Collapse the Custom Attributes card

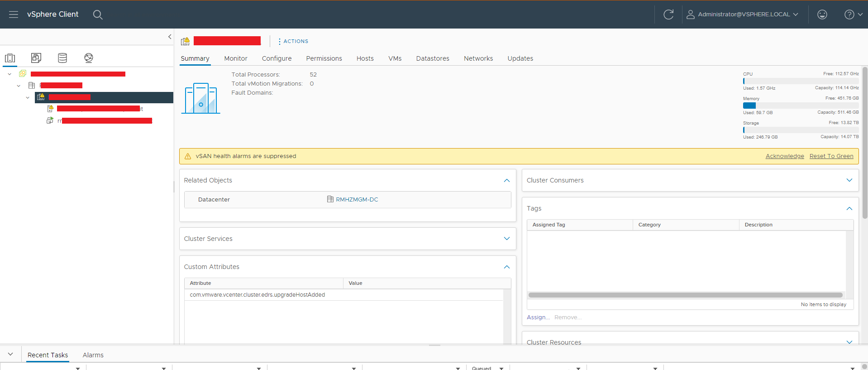pyautogui.click(x=507, y=267)
